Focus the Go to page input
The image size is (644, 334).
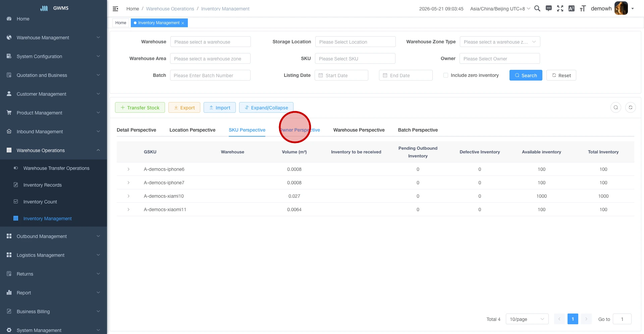click(x=622, y=319)
